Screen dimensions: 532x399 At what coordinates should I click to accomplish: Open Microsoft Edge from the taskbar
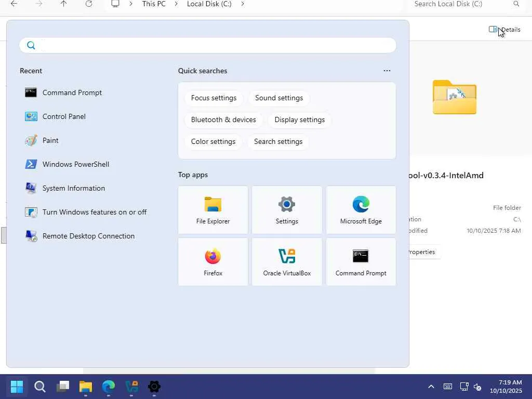pos(109,387)
